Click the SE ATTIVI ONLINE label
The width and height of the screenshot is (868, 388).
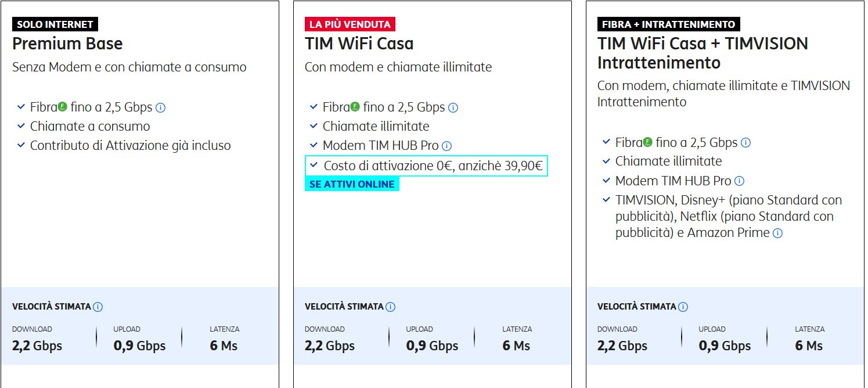tap(352, 184)
